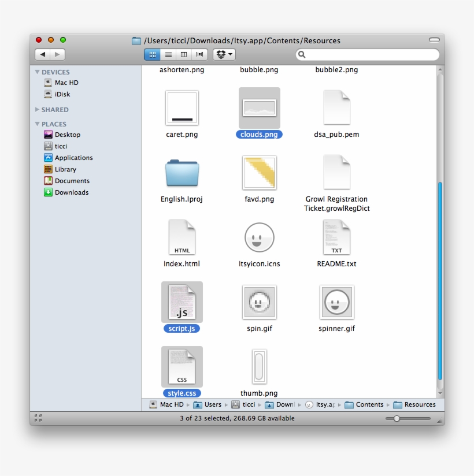Collapse the PLACES section in the sidebar
Viewport: 474px width, 476px height.
pos(38,124)
